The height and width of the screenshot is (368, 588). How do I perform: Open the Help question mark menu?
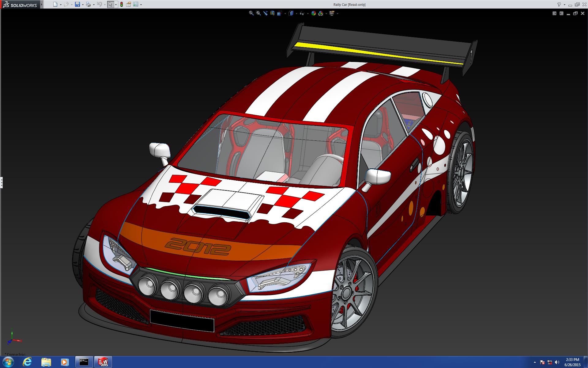click(559, 4)
